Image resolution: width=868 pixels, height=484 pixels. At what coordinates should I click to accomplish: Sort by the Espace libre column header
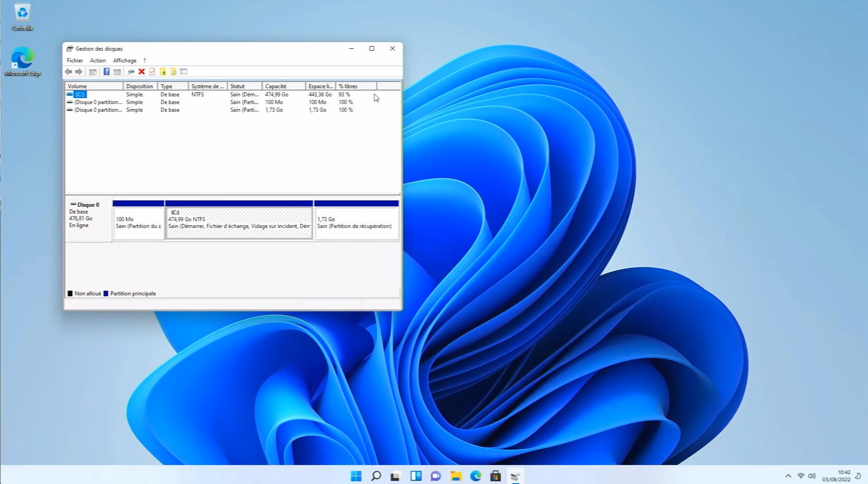[320, 86]
